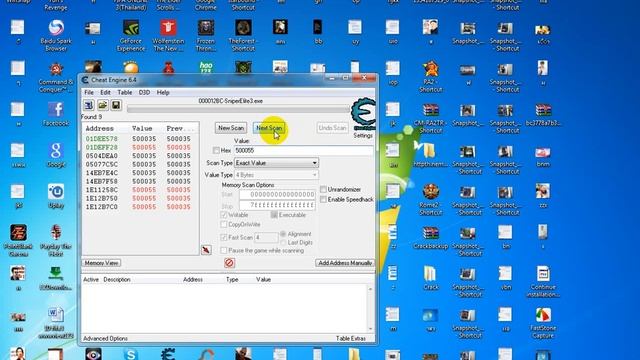Open the File menu
This screenshot has width=640, height=360.
pyautogui.click(x=89, y=93)
